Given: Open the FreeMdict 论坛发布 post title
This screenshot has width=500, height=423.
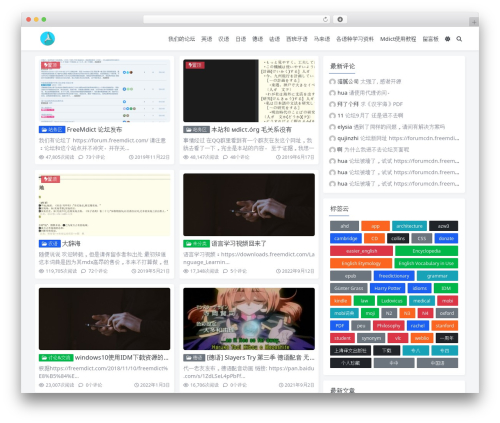Looking at the screenshot, I should (94, 130).
